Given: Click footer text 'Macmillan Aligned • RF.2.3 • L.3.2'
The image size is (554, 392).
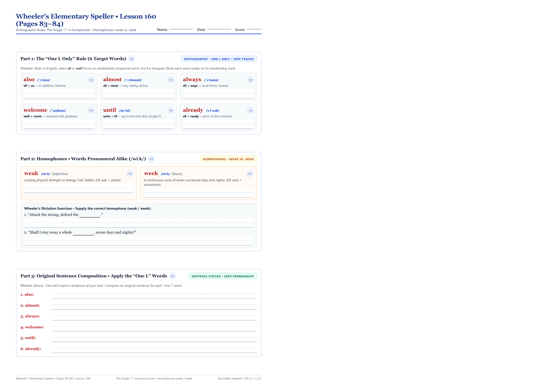Looking at the screenshot, I should (x=239, y=379).
